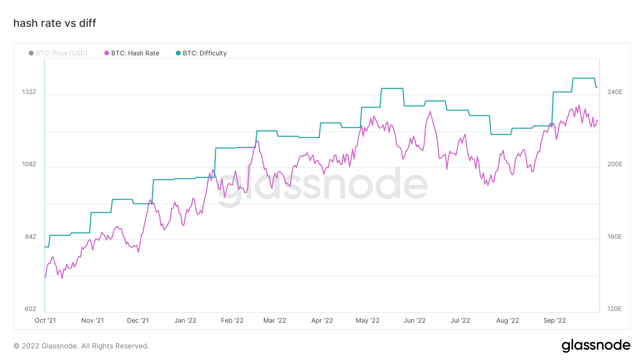Viewport: 644px width, 362px height.
Task: Toggle the BTC: Price [USD] series label
Action: pos(62,53)
